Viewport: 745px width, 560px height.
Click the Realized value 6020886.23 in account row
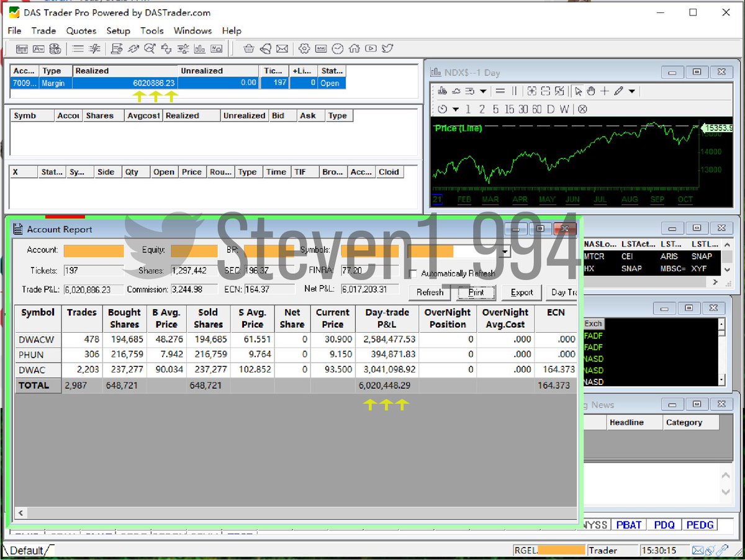(125, 83)
